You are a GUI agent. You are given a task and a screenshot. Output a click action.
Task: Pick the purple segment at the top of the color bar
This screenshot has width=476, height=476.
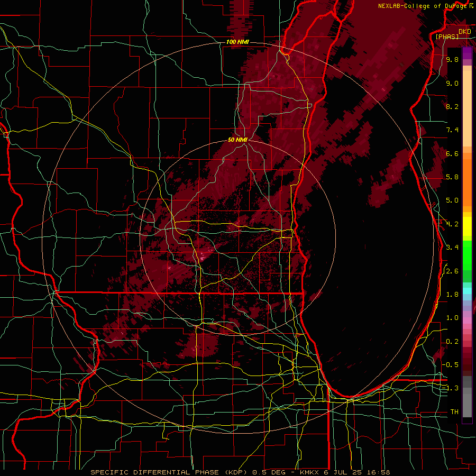[x=467, y=53]
